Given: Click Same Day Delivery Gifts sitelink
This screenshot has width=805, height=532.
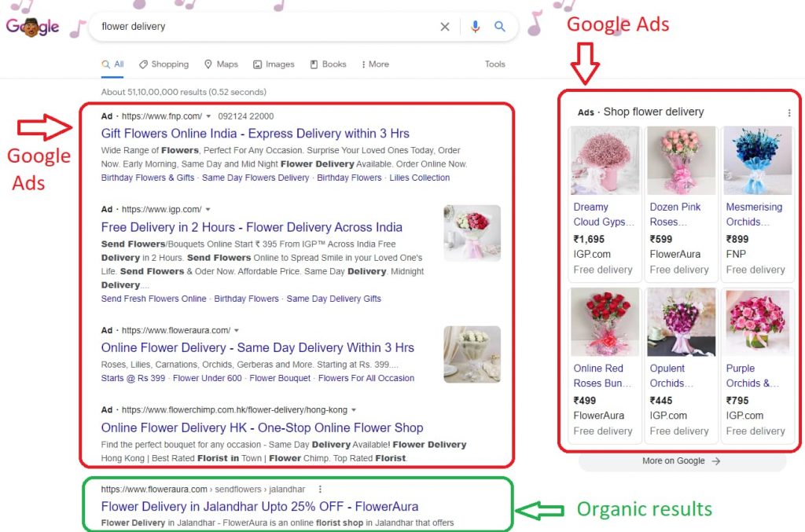Looking at the screenshot, I should pos(333,299).
